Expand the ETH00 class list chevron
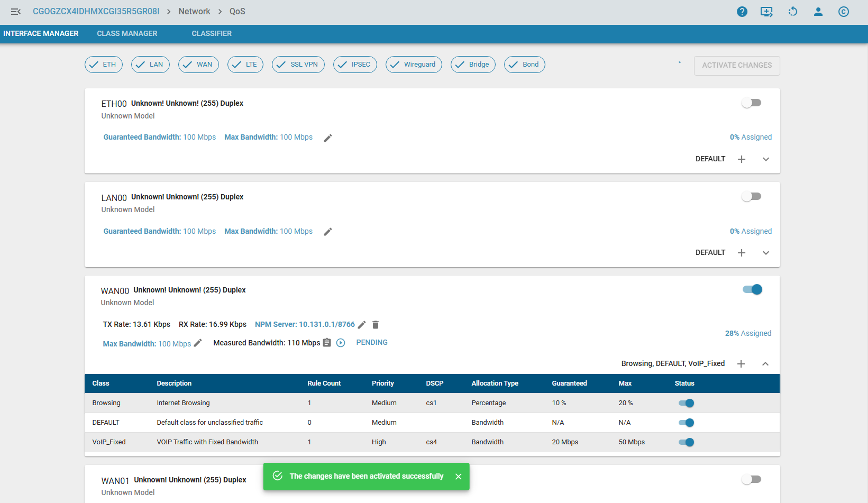The height and width of the screenshot is (503, 868). coord(765,159)
